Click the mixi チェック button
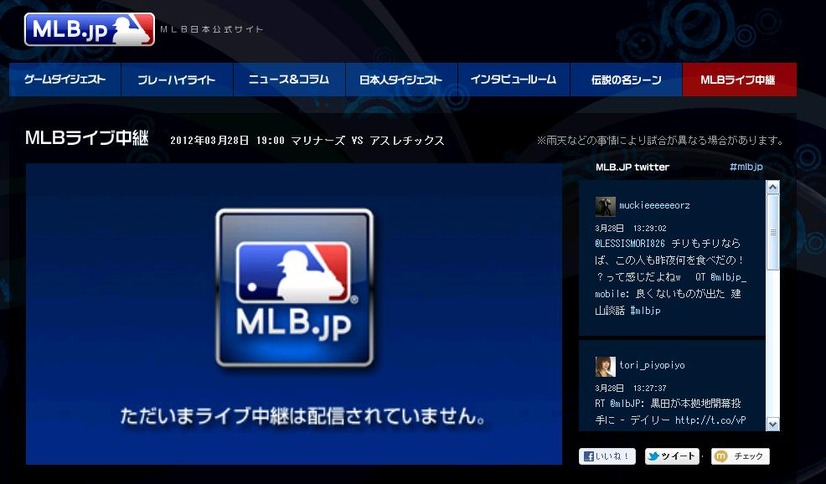Screen dimensions: 826x484 click(740, 456)
